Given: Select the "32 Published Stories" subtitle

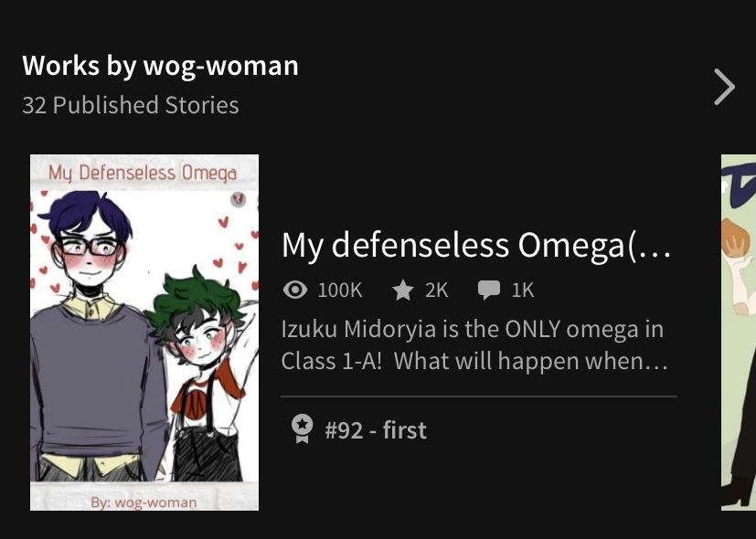Looking at the screenshot, I should (x=131, y=105).
